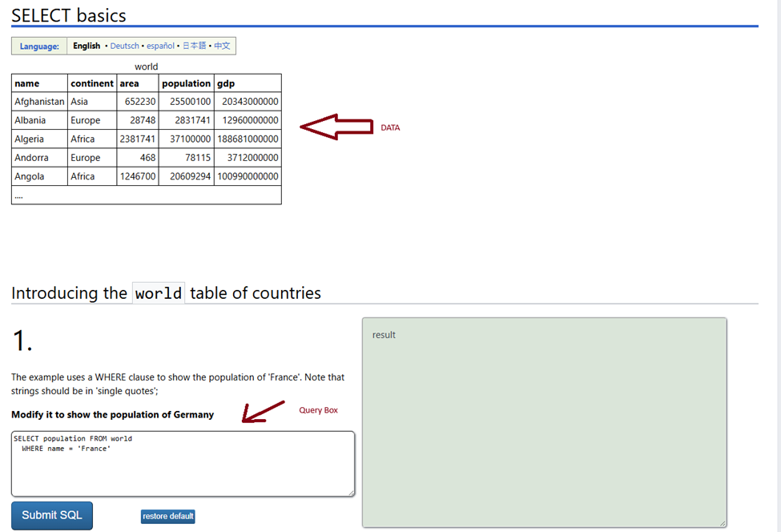Select the Afghanistan cell in the table

tap(39, 102)
